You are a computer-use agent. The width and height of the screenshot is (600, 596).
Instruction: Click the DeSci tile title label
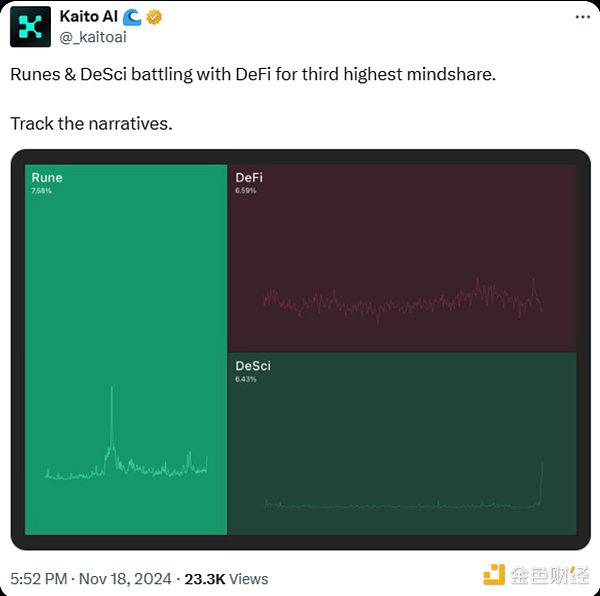point(253,366)
